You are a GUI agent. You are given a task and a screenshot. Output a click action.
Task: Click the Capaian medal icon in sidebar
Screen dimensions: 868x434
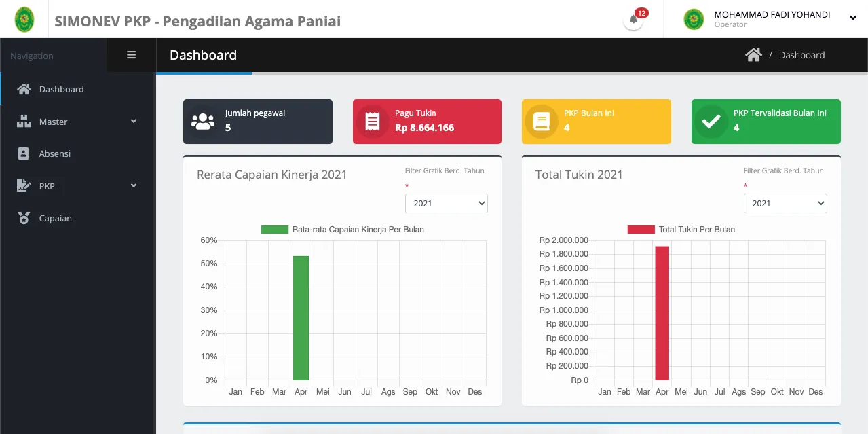point(24,218)
